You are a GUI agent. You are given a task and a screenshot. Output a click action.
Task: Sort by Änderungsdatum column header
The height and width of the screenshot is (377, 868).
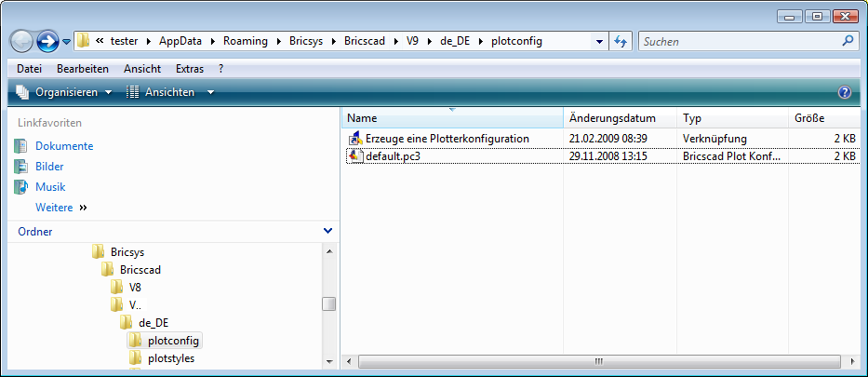(x=620, y=118)
